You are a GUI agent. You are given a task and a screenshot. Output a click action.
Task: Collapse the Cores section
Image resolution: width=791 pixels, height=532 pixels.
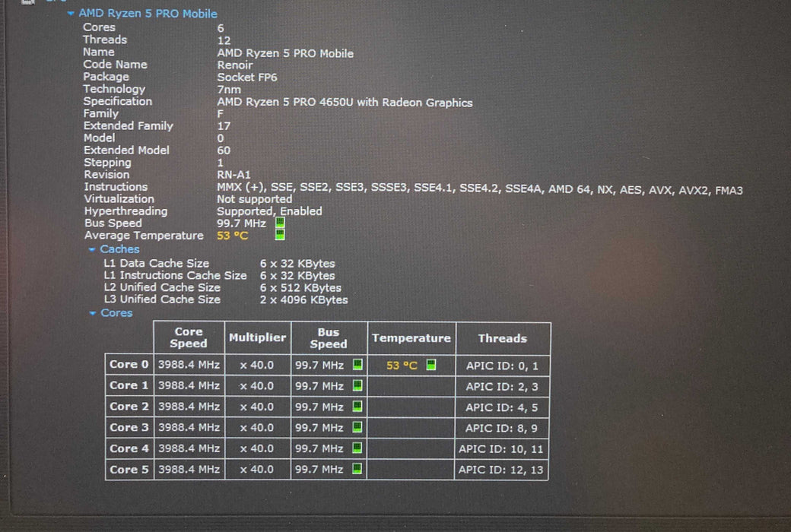coord(92,313)
